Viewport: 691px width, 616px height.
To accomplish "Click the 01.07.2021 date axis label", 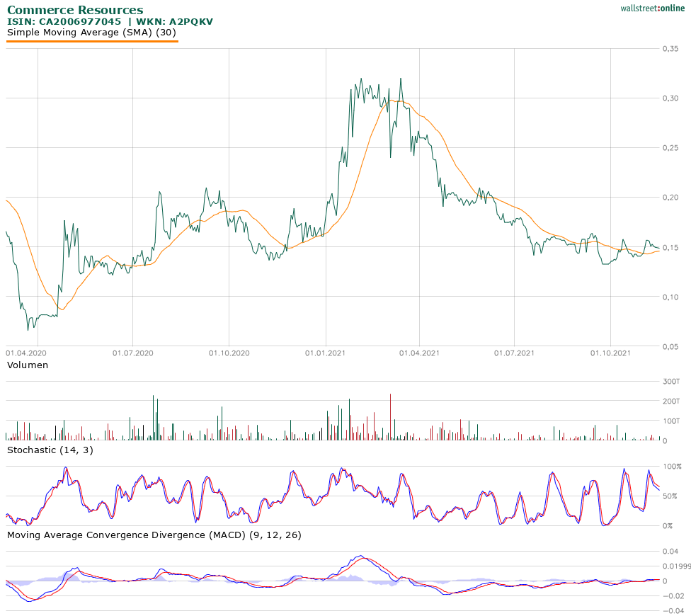I will pyautogui.click(x=514, y=353).
